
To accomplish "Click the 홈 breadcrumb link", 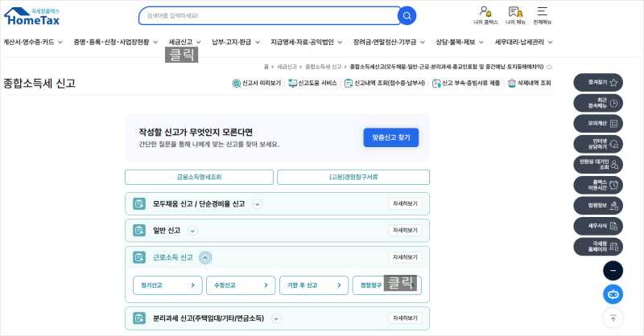I will click(266, 67).
